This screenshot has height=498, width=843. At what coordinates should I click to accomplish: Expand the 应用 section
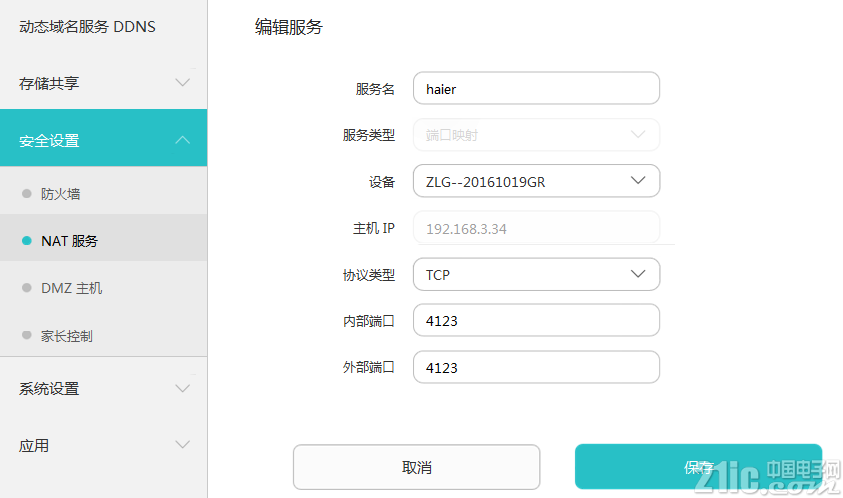(x=103, y=445)
